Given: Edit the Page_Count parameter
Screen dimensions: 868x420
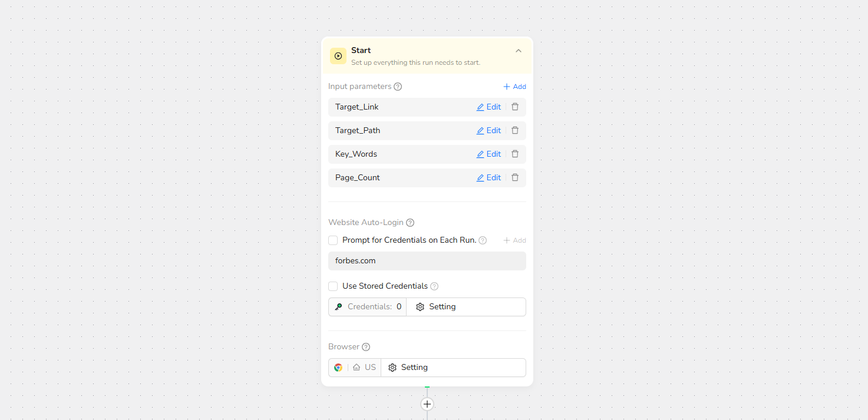Looking at the screenshot, I should pos(489,178).
